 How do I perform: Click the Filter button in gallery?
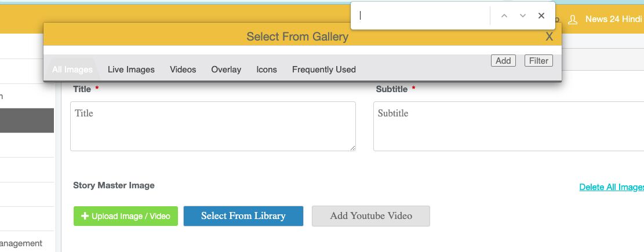click(x=539, y=60)
